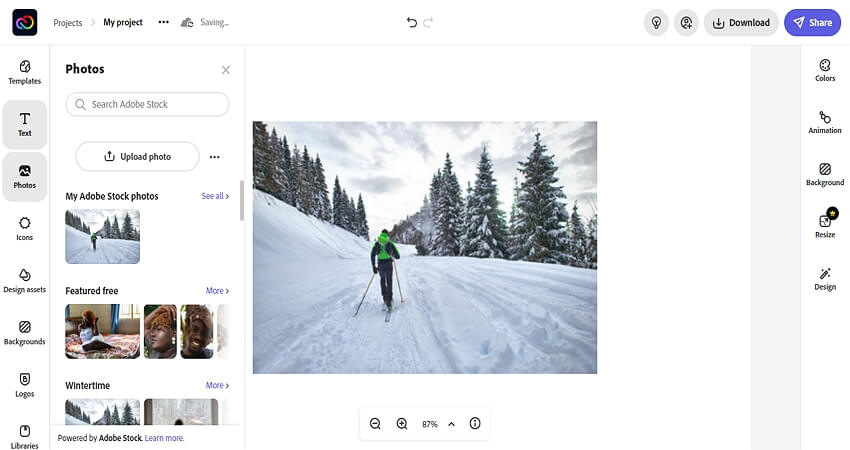Viewport: 850px width, 450px height.
Task: Open the Colors panel on right
Action: pos(825,70)
